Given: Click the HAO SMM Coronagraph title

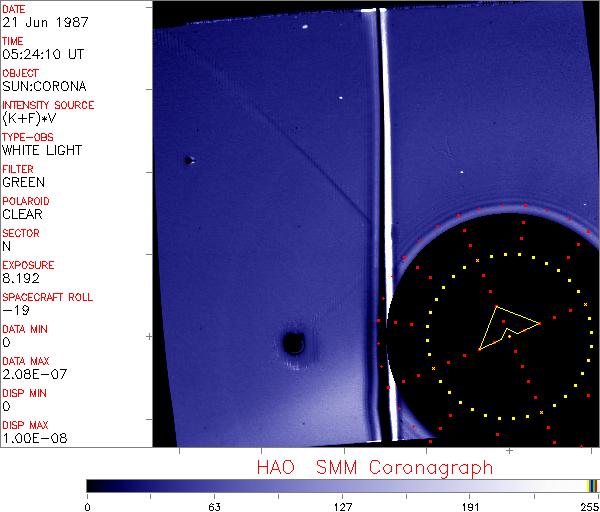Looking at the screenshot, I should tap(374, 467).
